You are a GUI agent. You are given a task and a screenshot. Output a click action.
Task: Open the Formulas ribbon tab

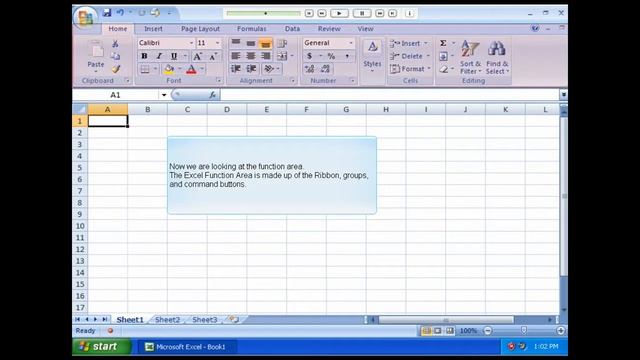(x=251, y=29)
